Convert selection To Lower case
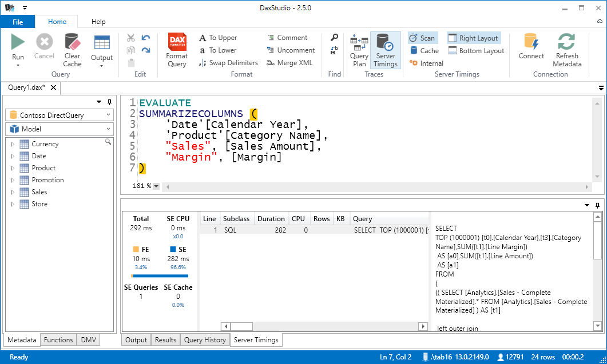Viewport: 607px width, 364px height. [x=218, y=50]
